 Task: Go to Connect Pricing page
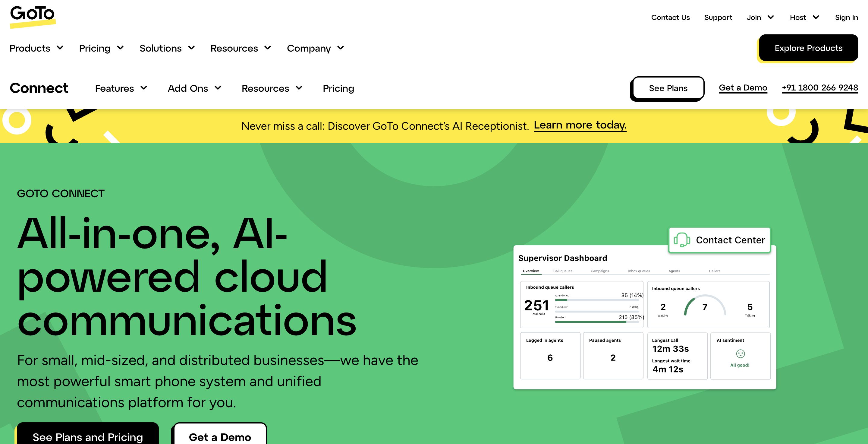coord(338,88)
